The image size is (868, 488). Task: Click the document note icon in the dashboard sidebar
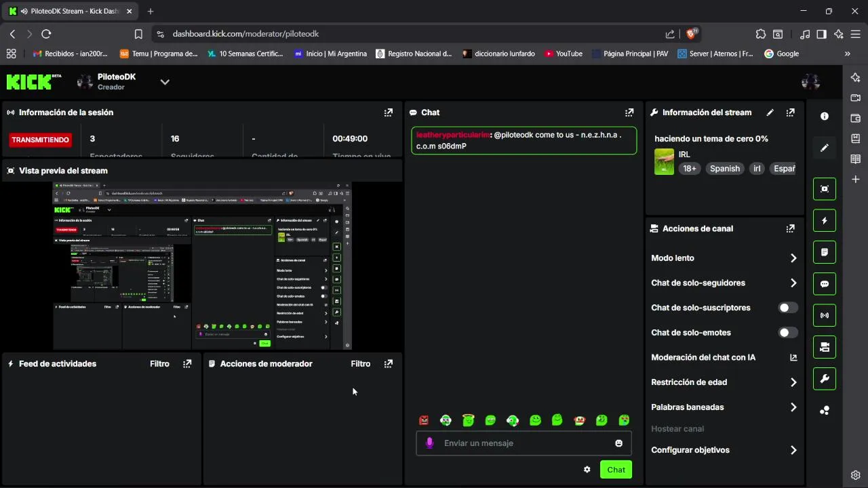pyautogui.click(x=825, y=252)
